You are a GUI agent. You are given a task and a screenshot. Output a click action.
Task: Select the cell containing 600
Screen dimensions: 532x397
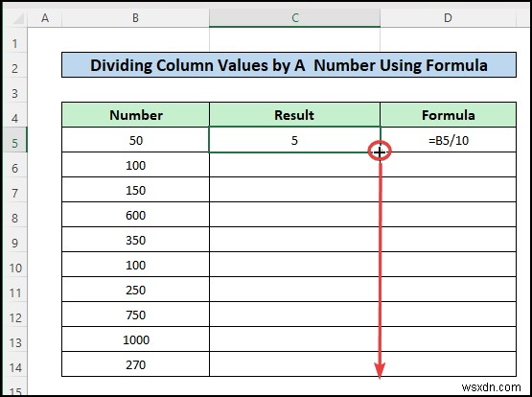coord(136,215)
